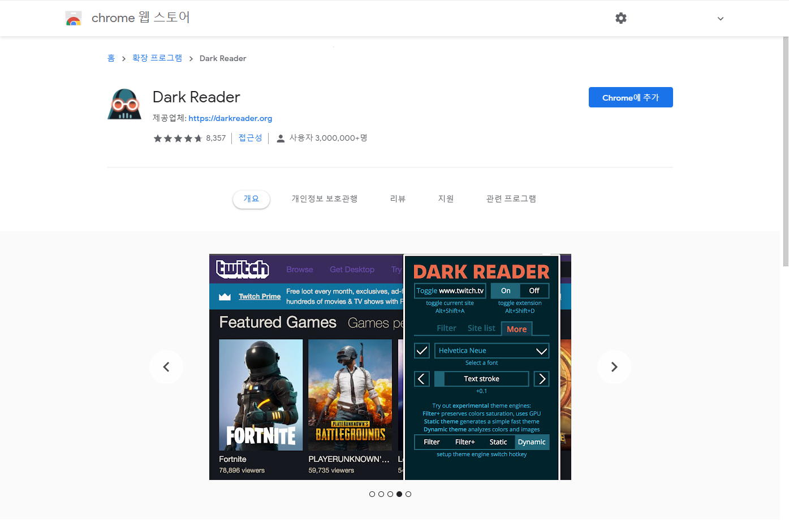Open the 8,357 ratings count
Screen dimensions: 789x532
pyautogui.click(x=215, y=138)
